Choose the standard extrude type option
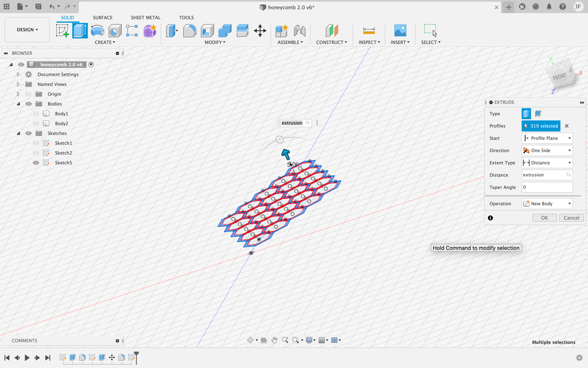The width and height of the screenshot is (588, 368). pos(526,113)
